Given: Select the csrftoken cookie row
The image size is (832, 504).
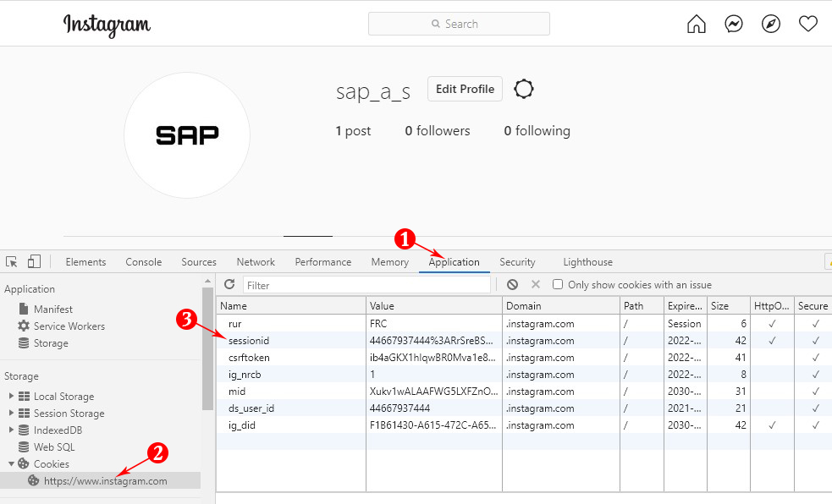Looking at the screenshot, I should coord(524,357).
